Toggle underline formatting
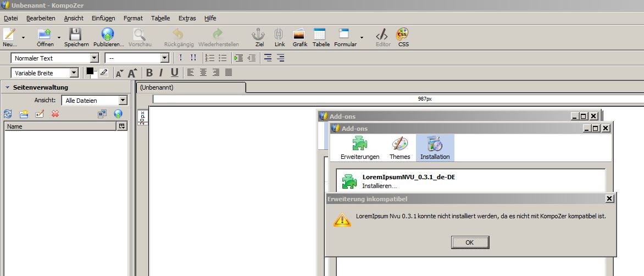644x276 pixels. pos(175,73)
